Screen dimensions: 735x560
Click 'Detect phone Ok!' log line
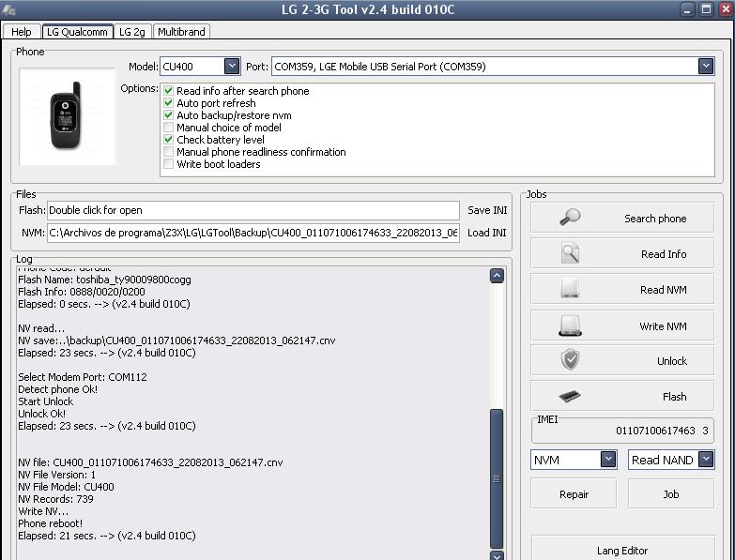(57, 389)
